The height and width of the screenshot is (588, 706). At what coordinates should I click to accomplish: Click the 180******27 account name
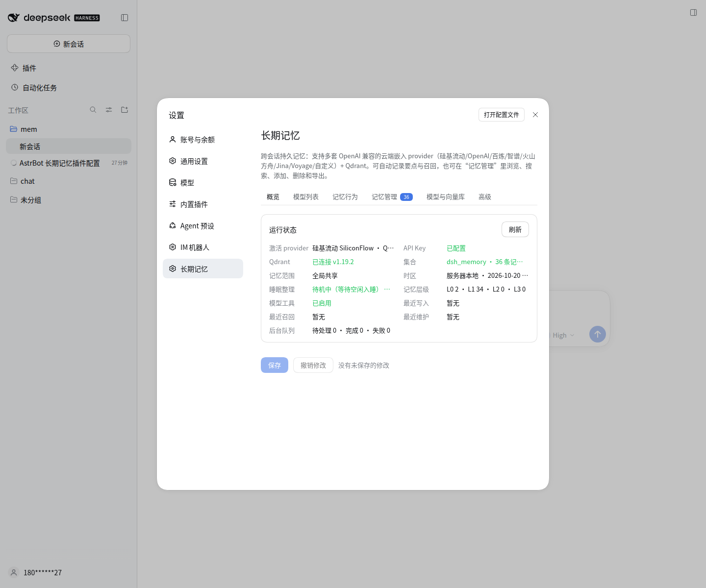tap(43, 572)
